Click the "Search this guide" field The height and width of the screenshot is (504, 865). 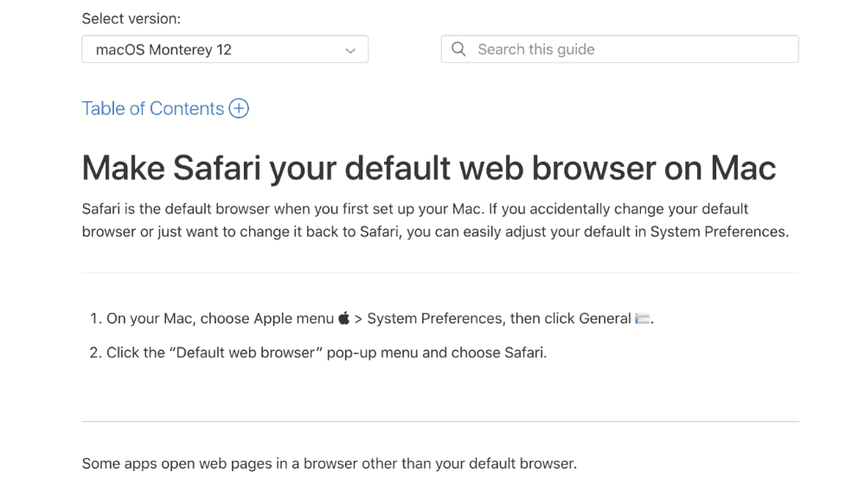click(620, 49)
